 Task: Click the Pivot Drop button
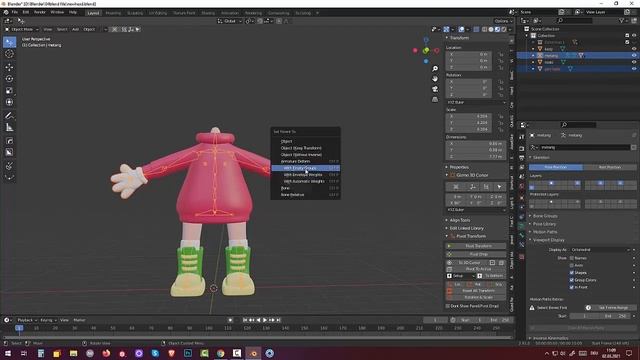(476, 254)
